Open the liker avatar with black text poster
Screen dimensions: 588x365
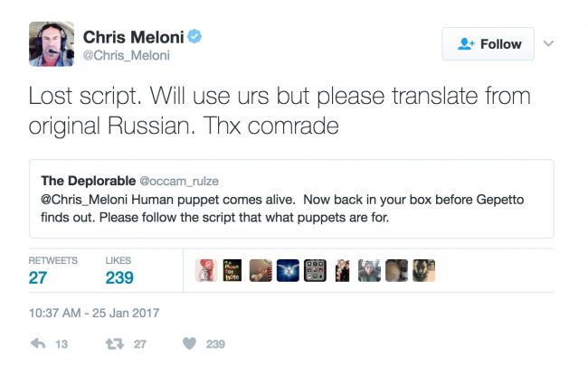coord(233,270)
